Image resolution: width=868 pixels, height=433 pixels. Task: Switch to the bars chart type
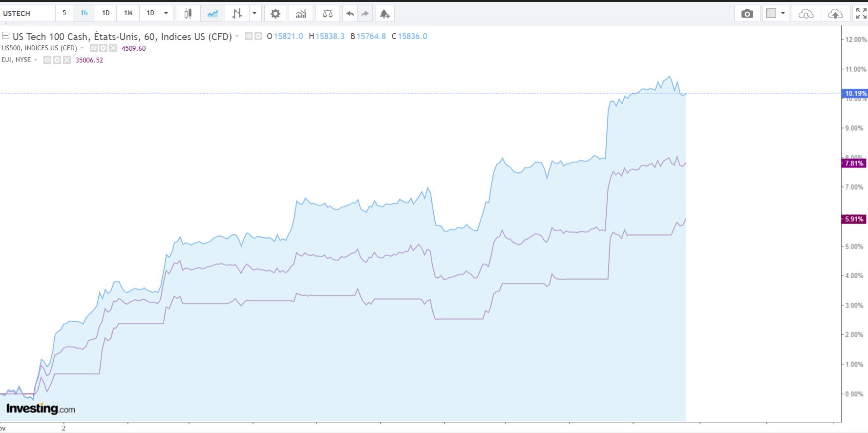[x=237, y=14]
